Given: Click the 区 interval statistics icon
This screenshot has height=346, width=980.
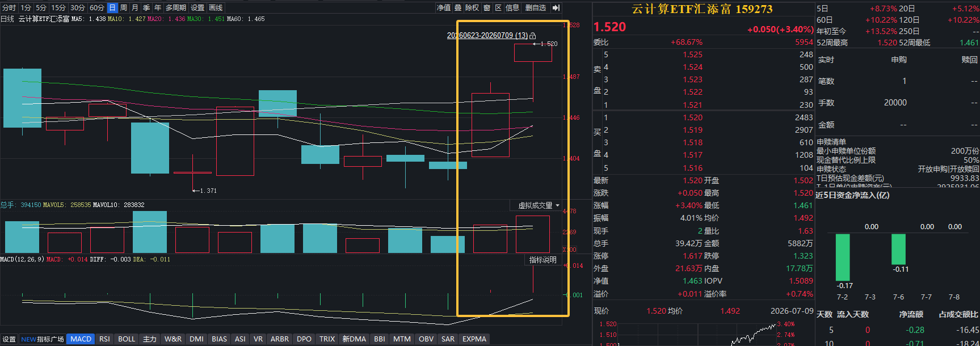Looking at the screenshot, I should click(x=498, y=7).
